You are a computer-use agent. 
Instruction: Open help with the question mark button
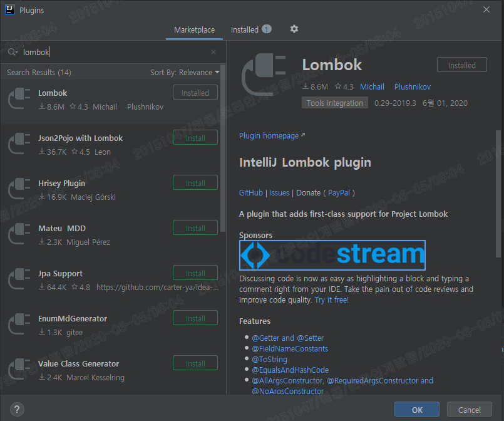coord(17,410)
